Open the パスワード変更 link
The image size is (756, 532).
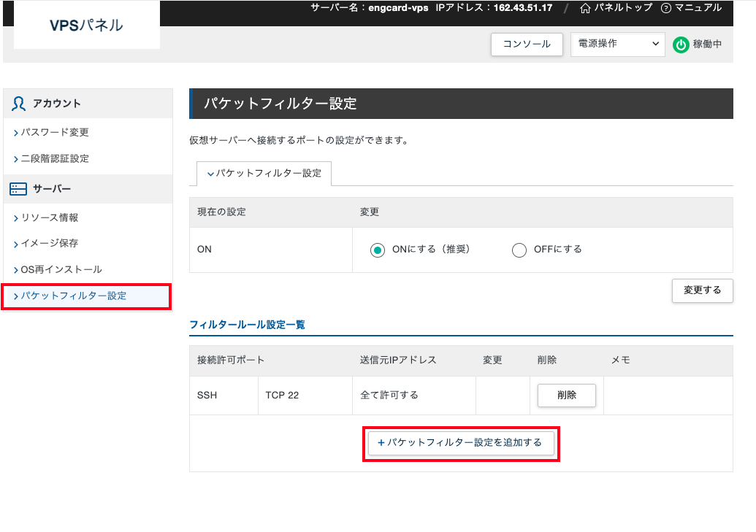47,132
